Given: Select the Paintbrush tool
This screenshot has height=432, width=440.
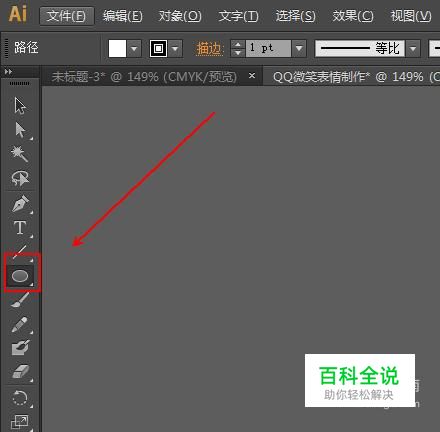Looking at the screenshot, I should (20, 299).
